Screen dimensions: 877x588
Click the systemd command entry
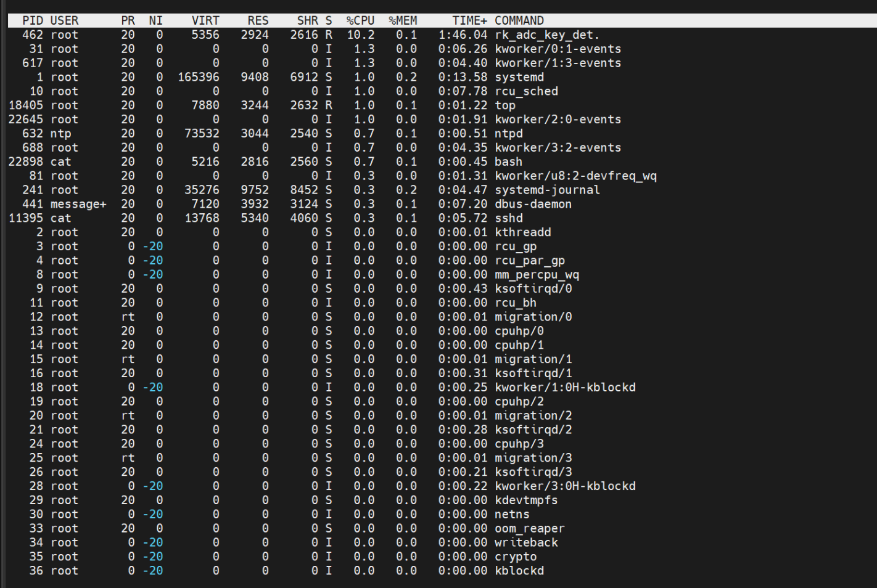(519, 77)
